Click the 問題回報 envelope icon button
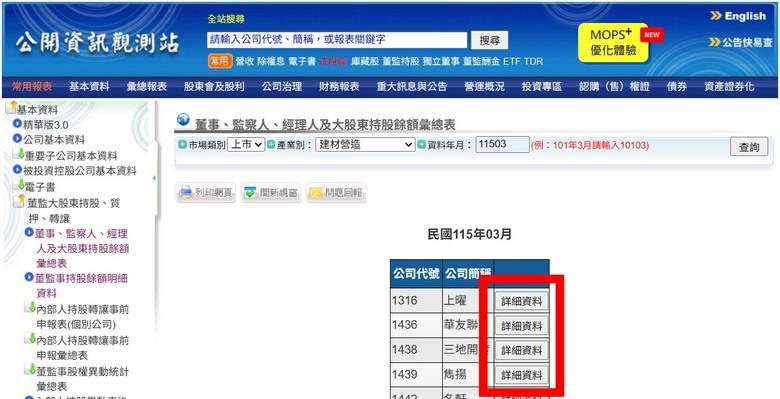This screenshot has height=399, width=780. [336, 193]
